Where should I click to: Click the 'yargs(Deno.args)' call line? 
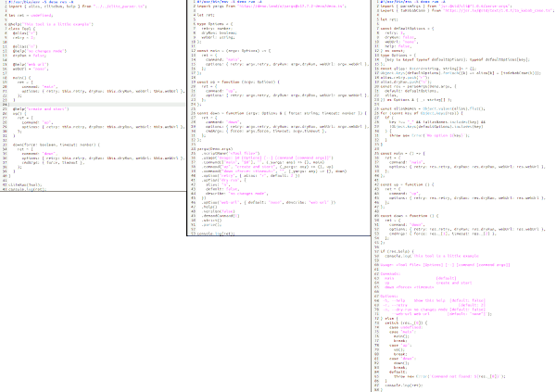[x=215, y=149]
